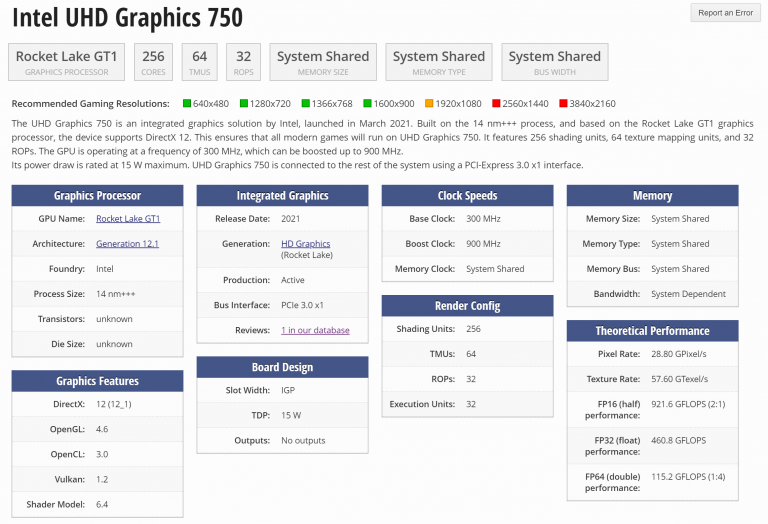Click the red 2560x1440 resolution swatch

pyautogui.click(x=496, y=103)
